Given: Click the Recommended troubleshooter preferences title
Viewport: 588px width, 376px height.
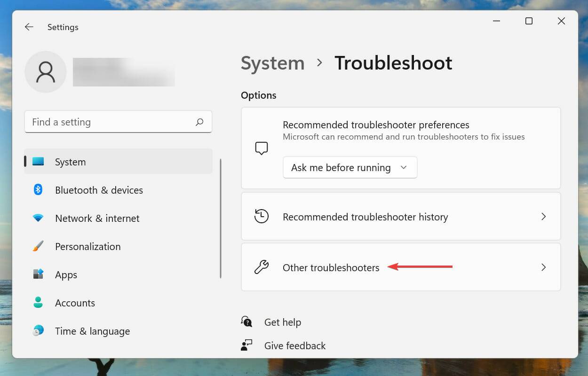Looking at the screenshot, I should [x=376, y=125].
